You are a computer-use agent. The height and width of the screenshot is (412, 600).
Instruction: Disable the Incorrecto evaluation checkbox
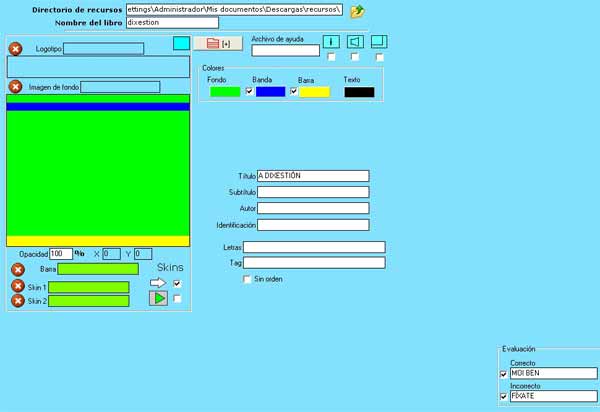pos(503,396)
